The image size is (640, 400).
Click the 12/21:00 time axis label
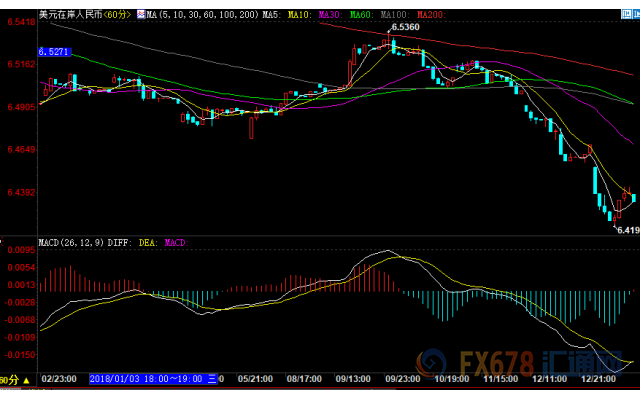tap(598, 379)
